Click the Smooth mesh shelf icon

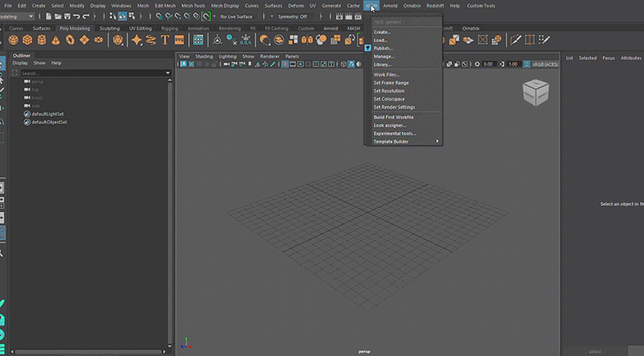pos(321,40)
